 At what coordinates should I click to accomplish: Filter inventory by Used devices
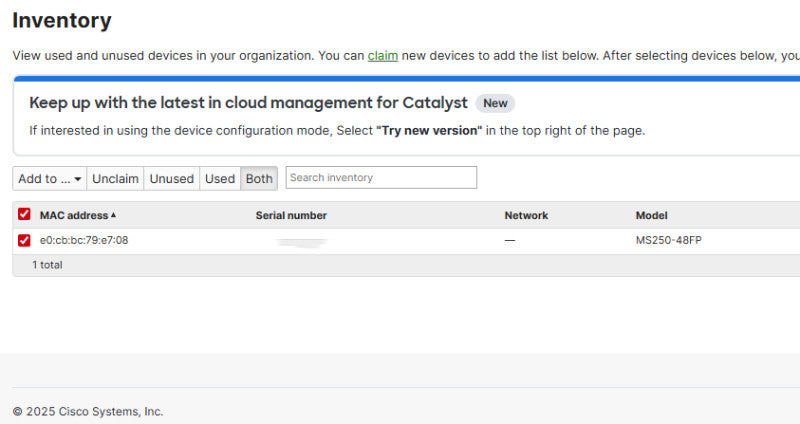tap(220, 179)
